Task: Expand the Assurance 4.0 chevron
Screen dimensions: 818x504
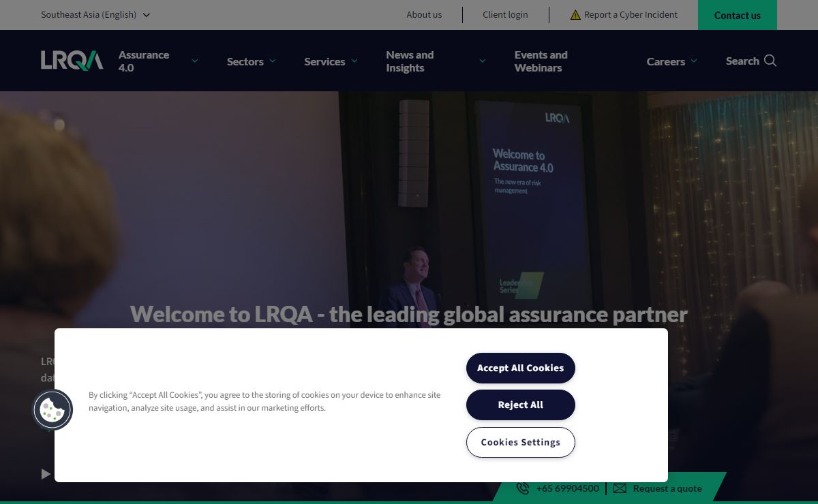Action: (x=195, y=61)
